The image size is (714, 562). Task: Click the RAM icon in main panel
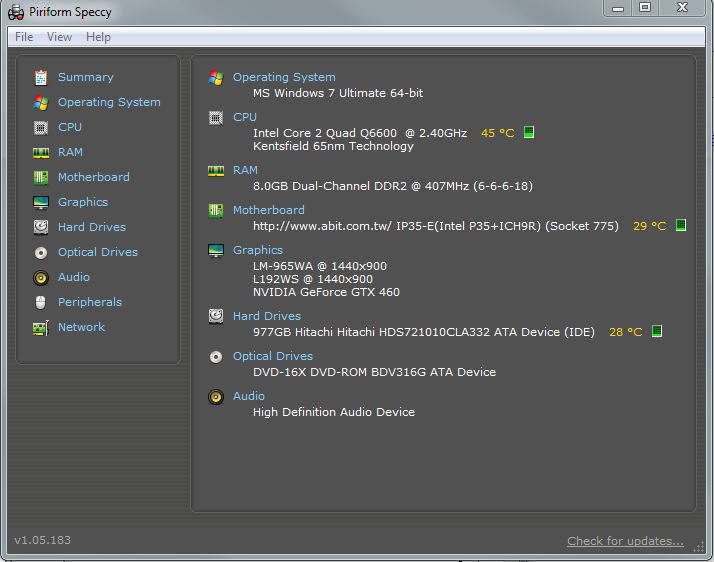(x=216, y=171)
